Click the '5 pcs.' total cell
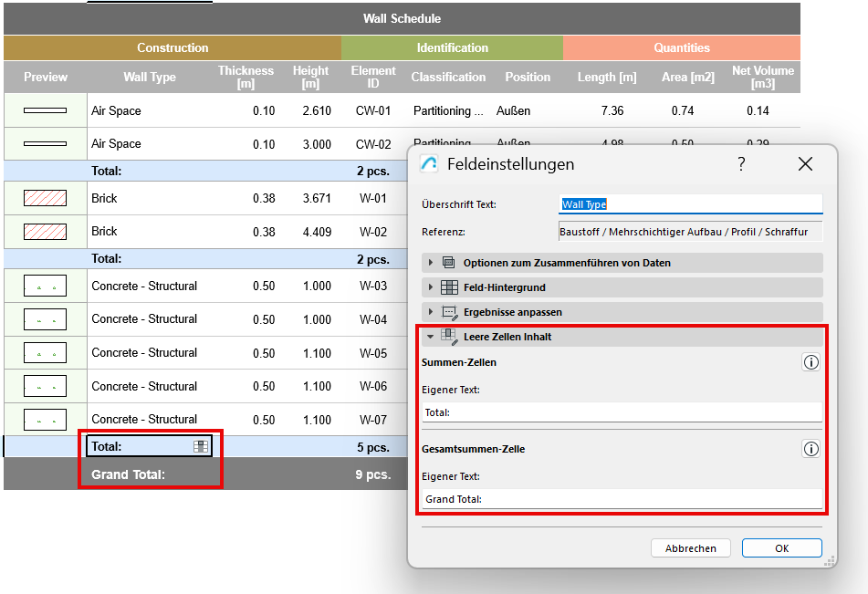Viewport: 868px width, 594px height. pos(373,447)
